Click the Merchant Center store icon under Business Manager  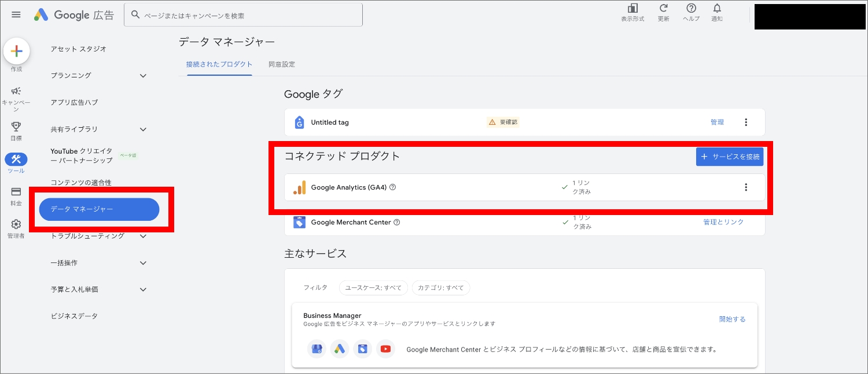[317, 349]
